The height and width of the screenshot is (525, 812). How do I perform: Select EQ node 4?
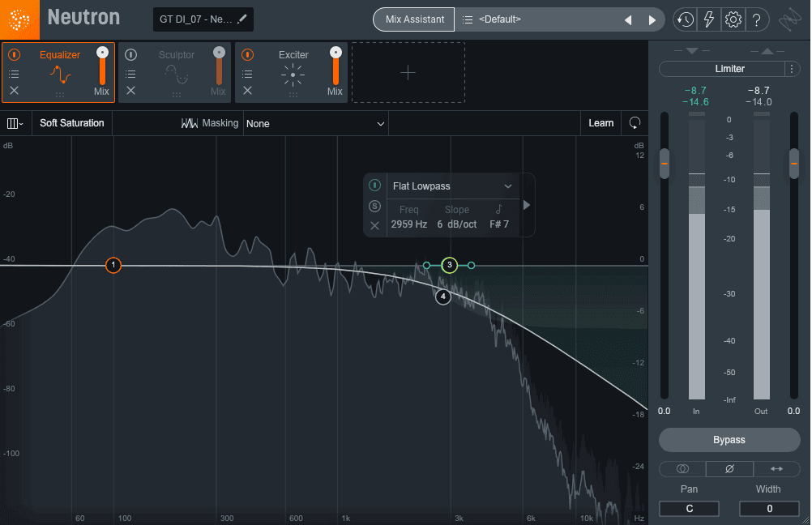coord(442,297)
